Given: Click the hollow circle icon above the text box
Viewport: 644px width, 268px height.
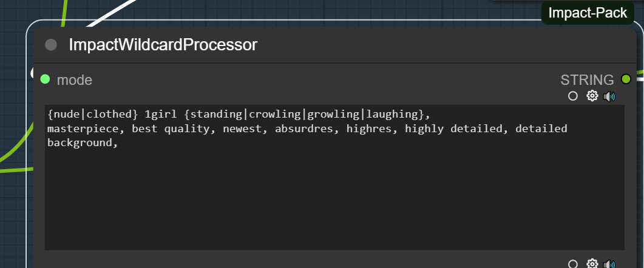Looking at the screenshot, I should click(x=572, y=96).
